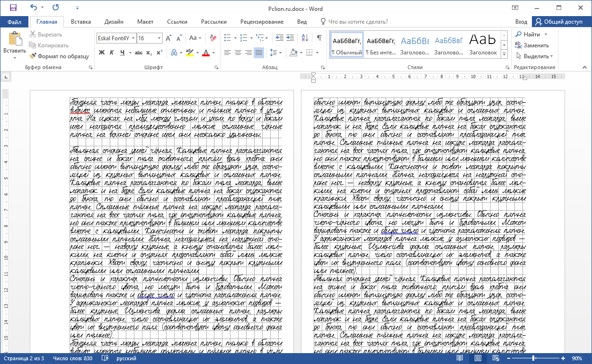Expand the bullet list options

pos(236,38)
